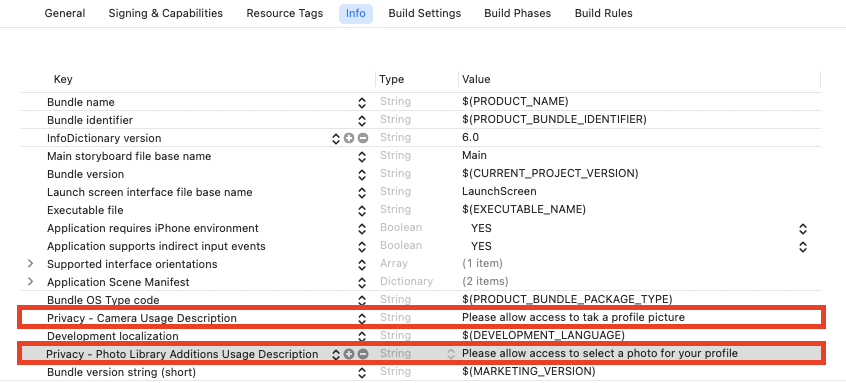Click the Value column header
This screenshot has height=383, width=846.
[x=476, y=79]
